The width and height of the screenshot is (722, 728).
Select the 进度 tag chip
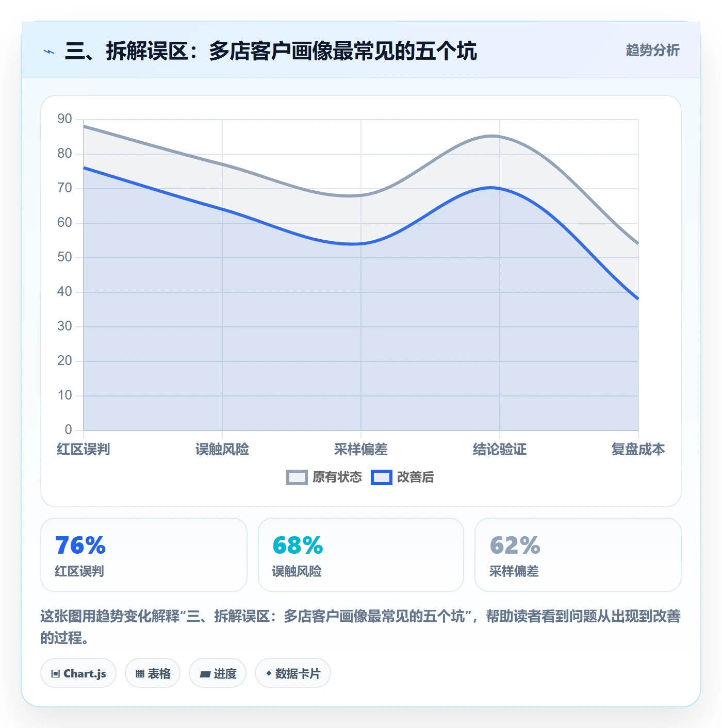pyautogui.click(x=218, y=673)
